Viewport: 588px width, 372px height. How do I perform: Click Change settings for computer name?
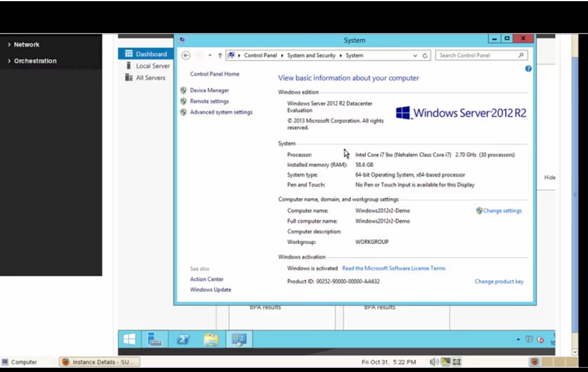click(502, 211)
